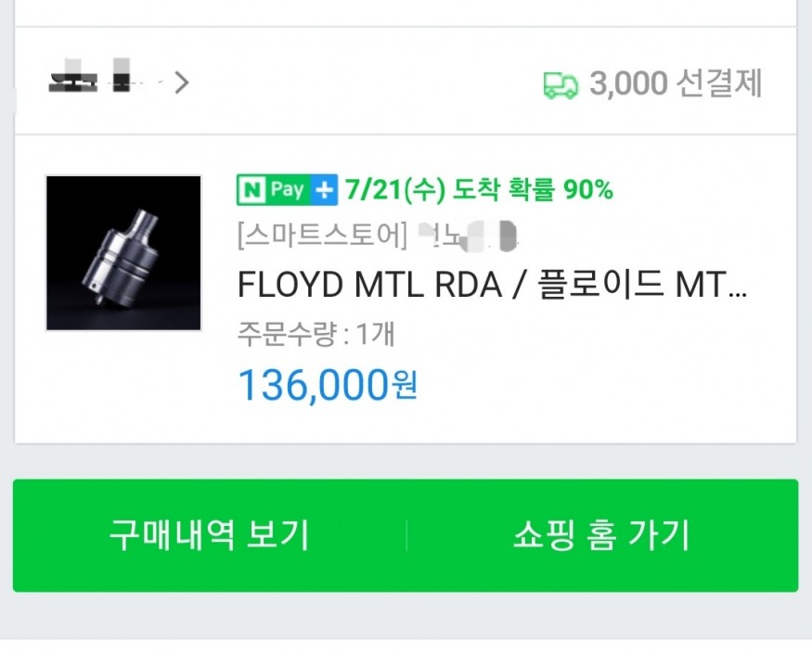Image resolution: width=812 pixels, height=654 pixels.
Task: Open the FLOYD MTL RDA product thumbnail
Action: point(123,253)
